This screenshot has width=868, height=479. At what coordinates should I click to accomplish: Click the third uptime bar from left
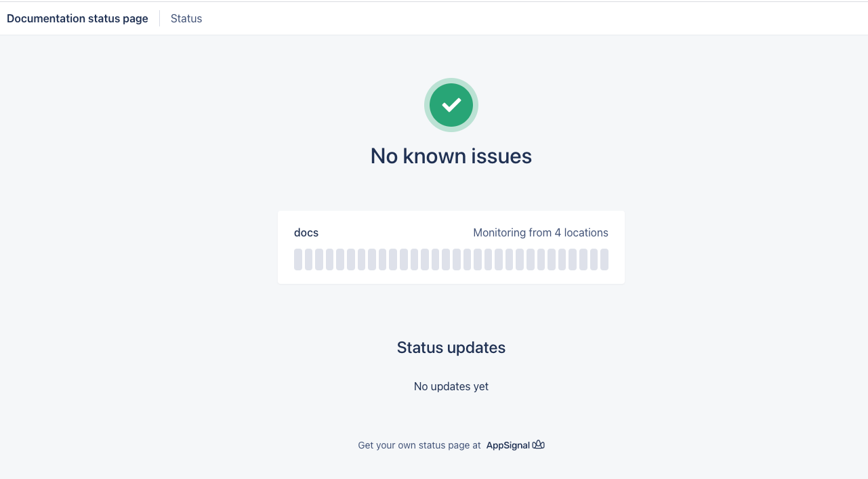[x=319, y=259]
